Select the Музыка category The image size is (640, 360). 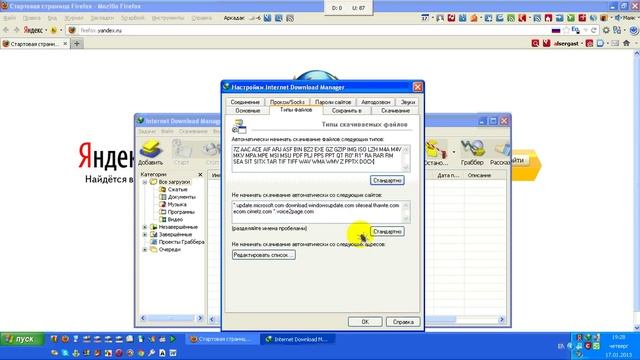click(x=177, y=204)
